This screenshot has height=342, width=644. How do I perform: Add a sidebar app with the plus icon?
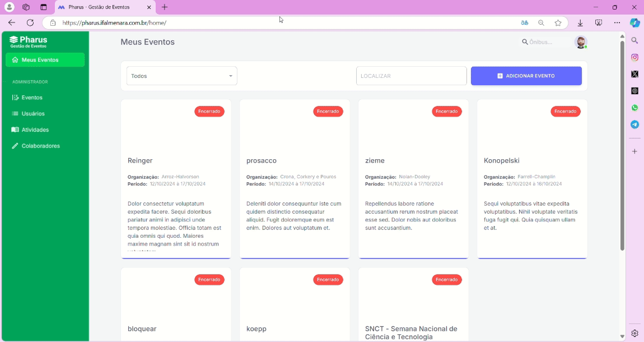pos(634,151)
